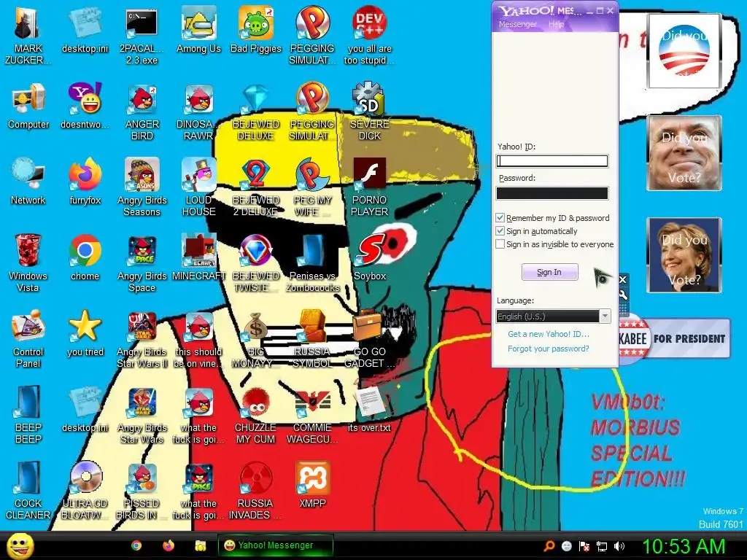Open the volume speaker tray icon
This screenshot has width=747, height=560.
pos(619,546)
